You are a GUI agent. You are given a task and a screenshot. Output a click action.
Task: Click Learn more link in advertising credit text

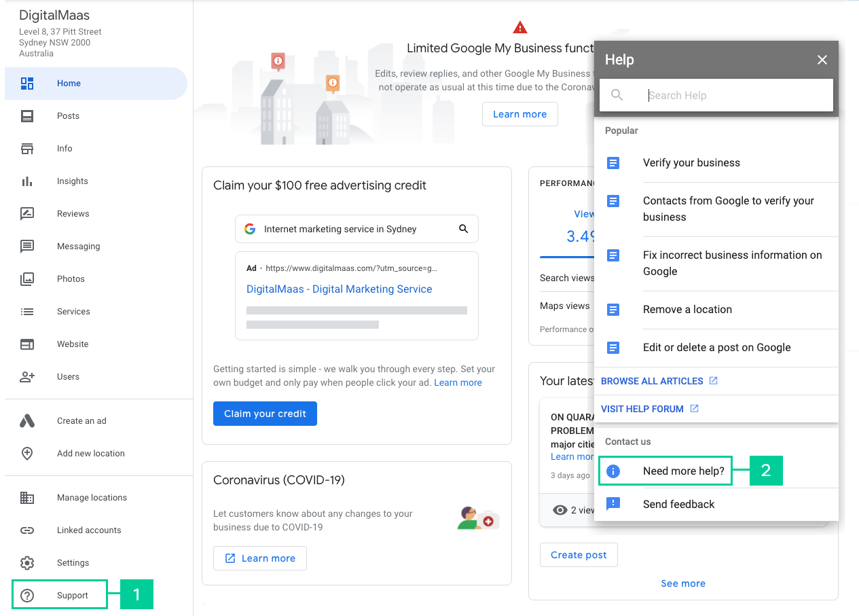(x=458, y=383)
